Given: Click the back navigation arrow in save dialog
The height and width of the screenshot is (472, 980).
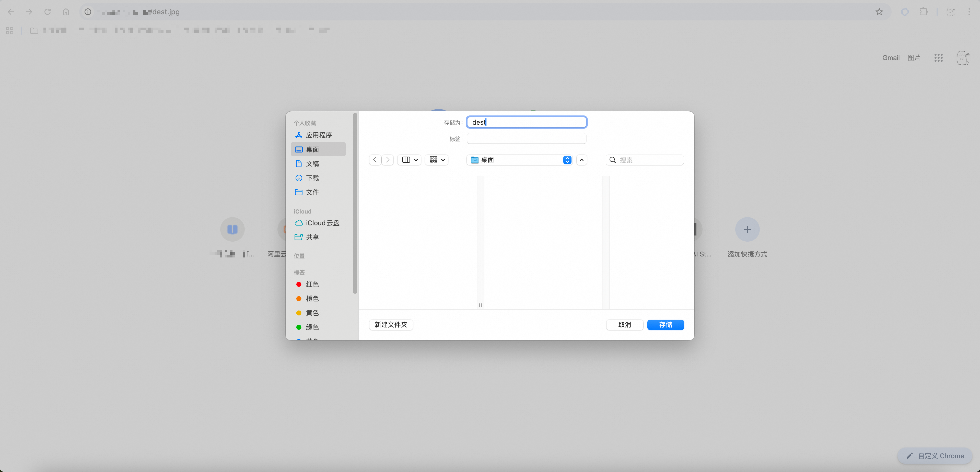Looking at the screenshot, I should tap(375, 160).
